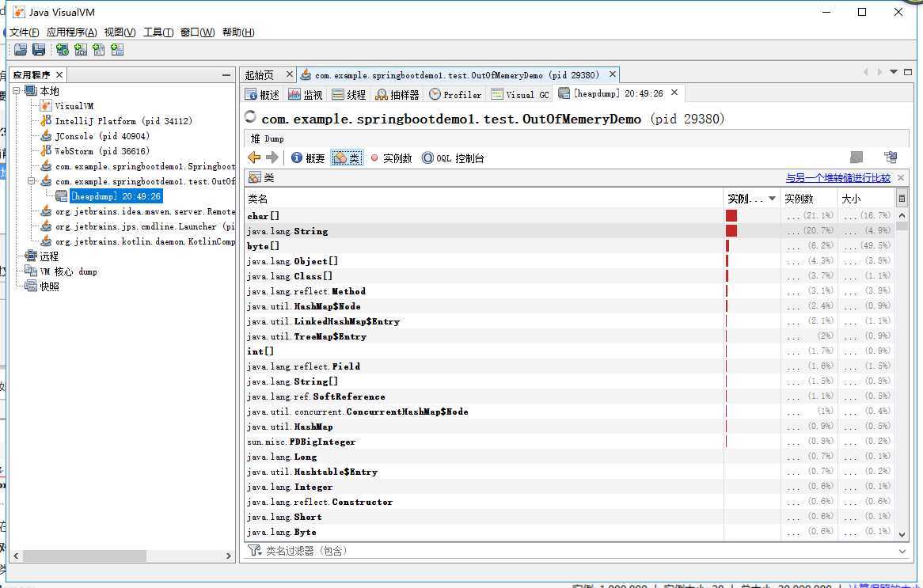
Task: Select [heapdump] 20:49:26 in applications tree
Action: pyautogui.click(x=116, y=196)
